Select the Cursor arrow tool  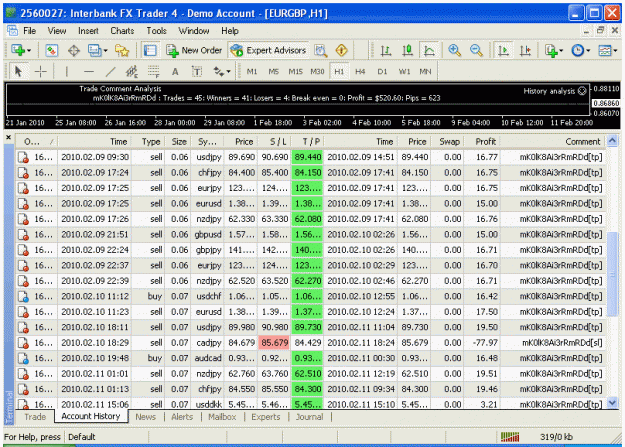pyautogui.click(x=18, y=72)
